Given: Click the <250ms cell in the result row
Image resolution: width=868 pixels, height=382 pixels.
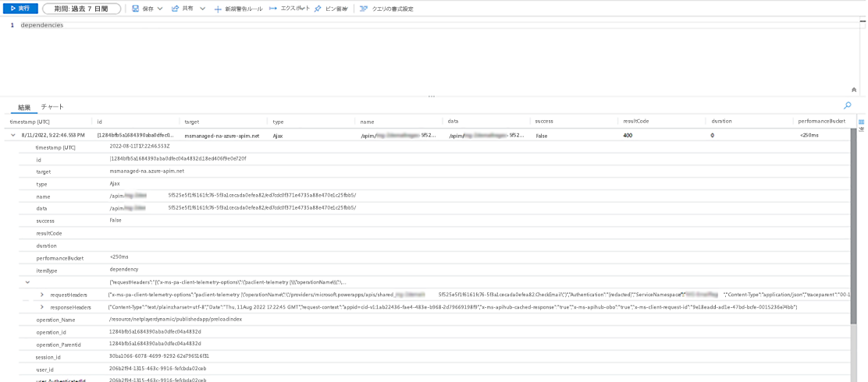Looking at the screenshot, I should click(x=809, y=135).
